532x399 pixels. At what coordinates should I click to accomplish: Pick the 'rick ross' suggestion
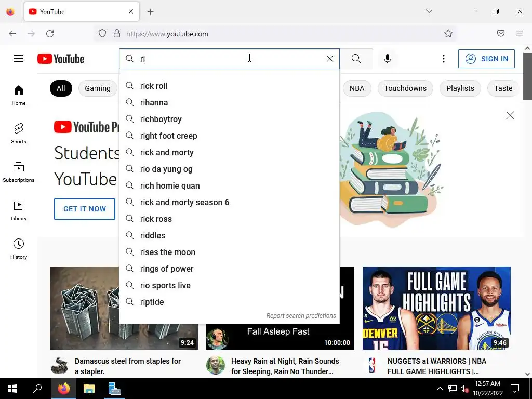(229, 219)
